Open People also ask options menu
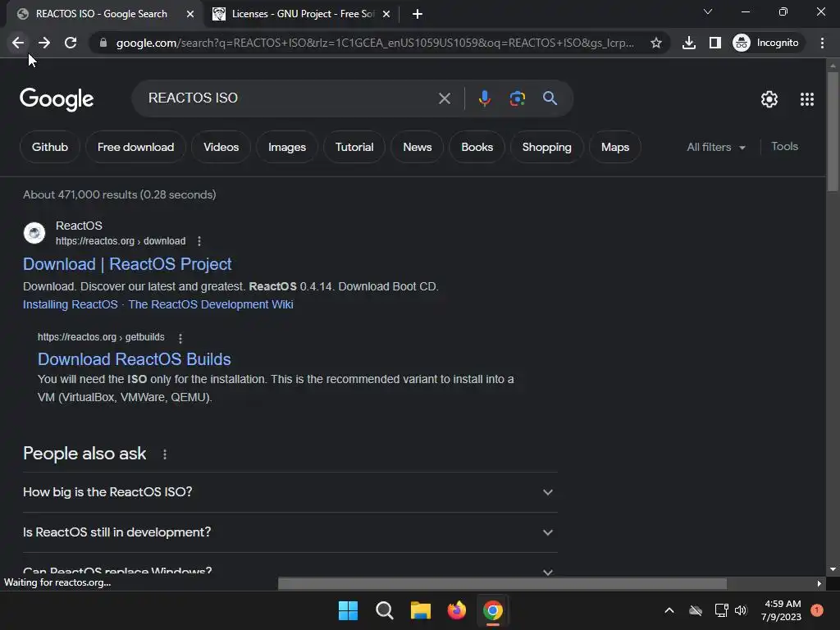The width and height of the screenshot is (840, 630). pyautogui.click(x=164, y=454)
